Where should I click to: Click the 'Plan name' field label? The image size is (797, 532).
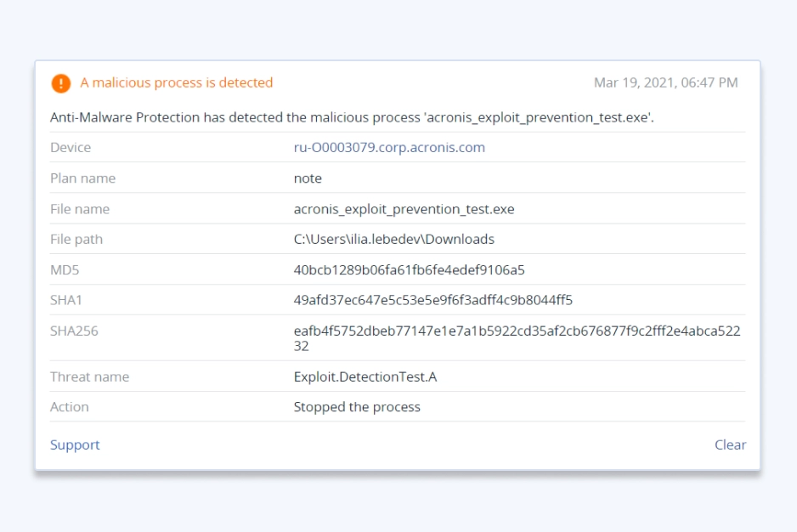pyautogui.click(x=83, y=178)
